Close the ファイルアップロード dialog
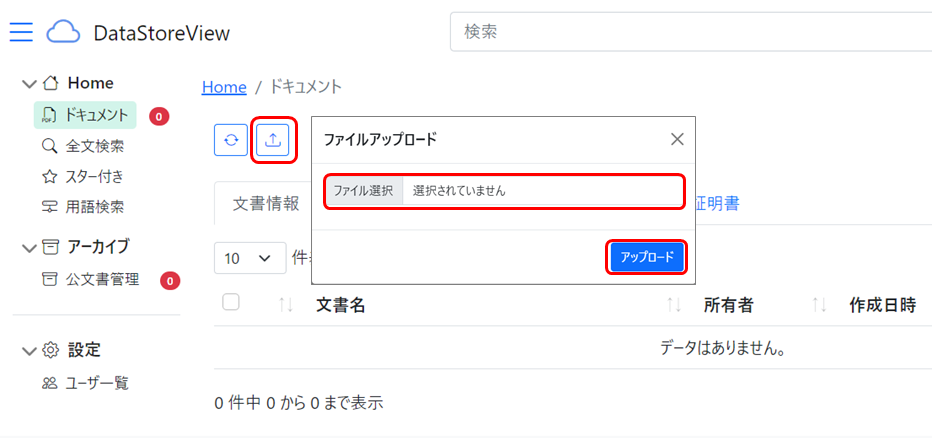 tap(677, 140)
